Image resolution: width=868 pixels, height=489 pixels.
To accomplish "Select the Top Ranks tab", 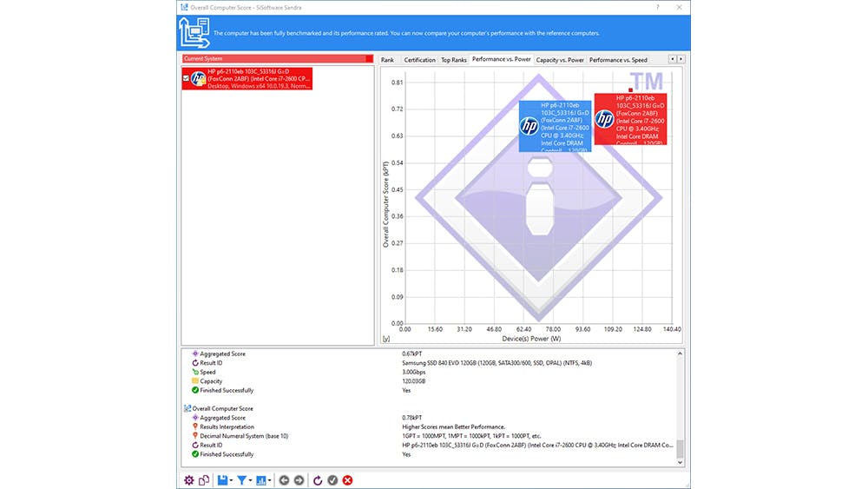I will tap(454, 60).
